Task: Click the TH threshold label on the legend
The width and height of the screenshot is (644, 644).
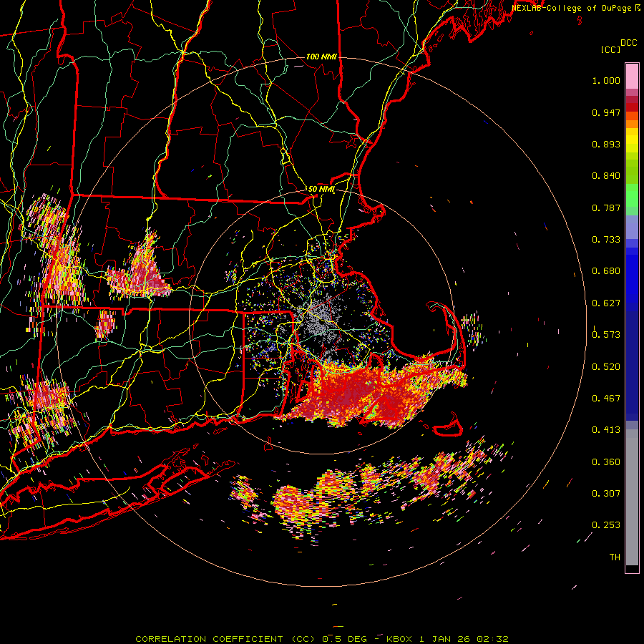Action: coord(615,557)
